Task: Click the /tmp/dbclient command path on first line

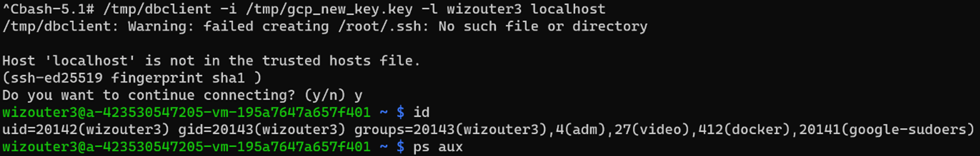Action: pyautogui.click(x=157, y=9)
